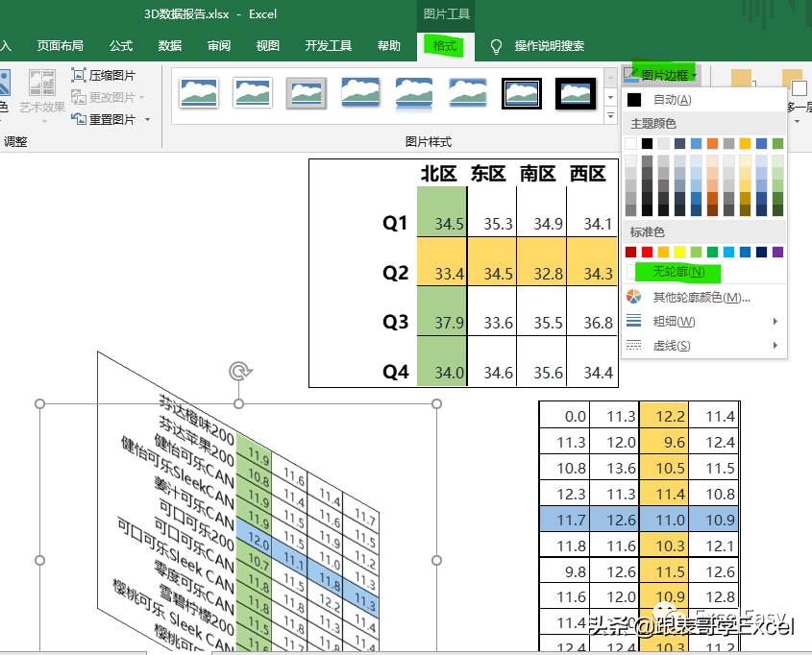Click the picture styles gallery up arrow
The height and width of the screenshot is (655, 812).
[x=610, y=79]
